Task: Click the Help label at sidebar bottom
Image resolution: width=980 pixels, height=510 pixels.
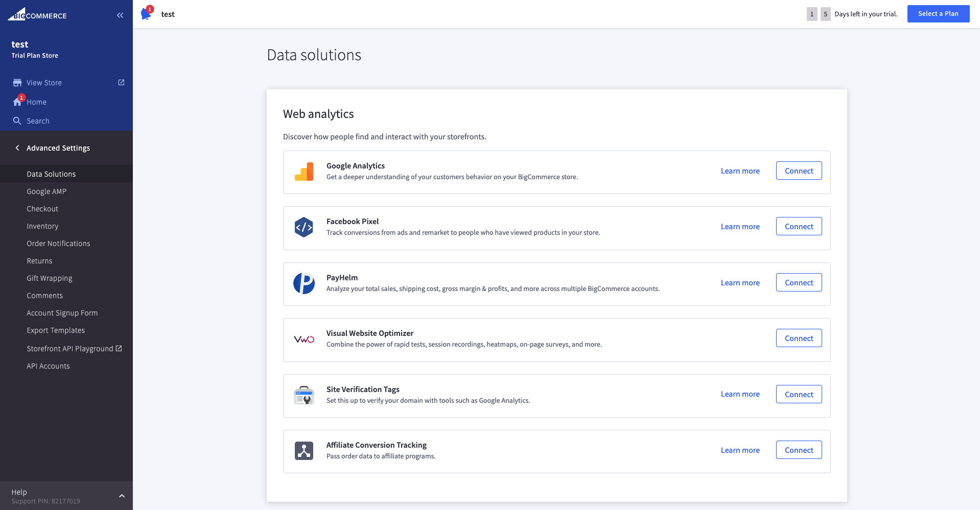Action: tap(19, 492)
